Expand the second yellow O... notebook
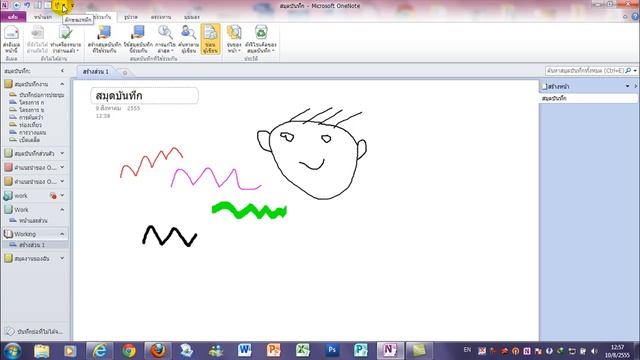 tap(62, 181)
